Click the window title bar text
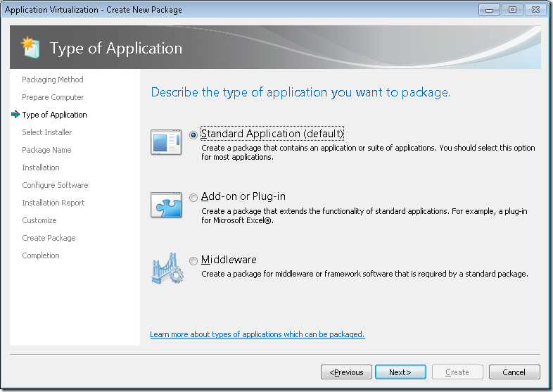The image size is (553, 392). click(94, 10)
